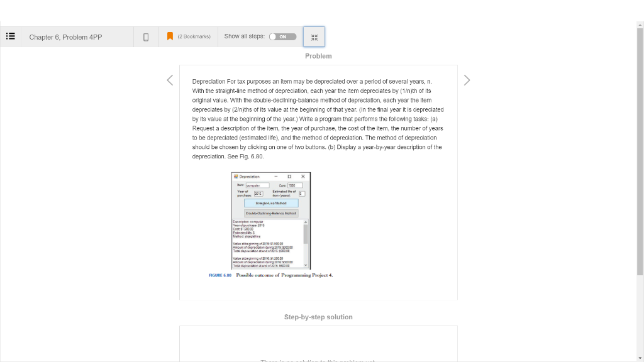Turn off the Show all steps toggle

(x=283, y=36)
